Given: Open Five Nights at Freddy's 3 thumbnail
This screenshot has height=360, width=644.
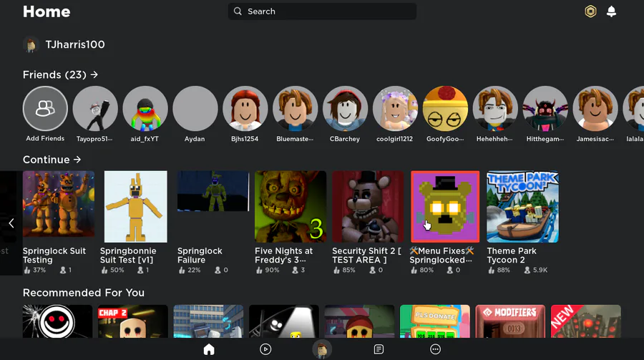Looking at the screenshot, I should pos(291,207).
